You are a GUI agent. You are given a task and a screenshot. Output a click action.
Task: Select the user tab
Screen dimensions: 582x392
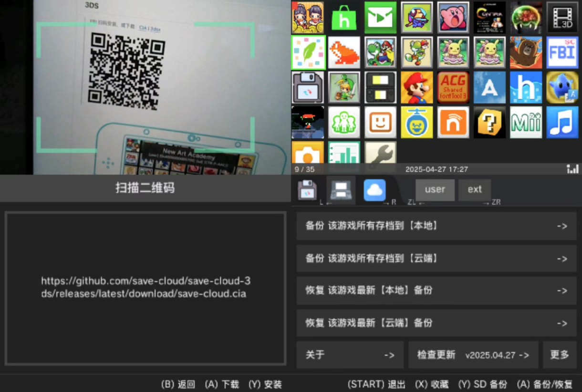435,190
